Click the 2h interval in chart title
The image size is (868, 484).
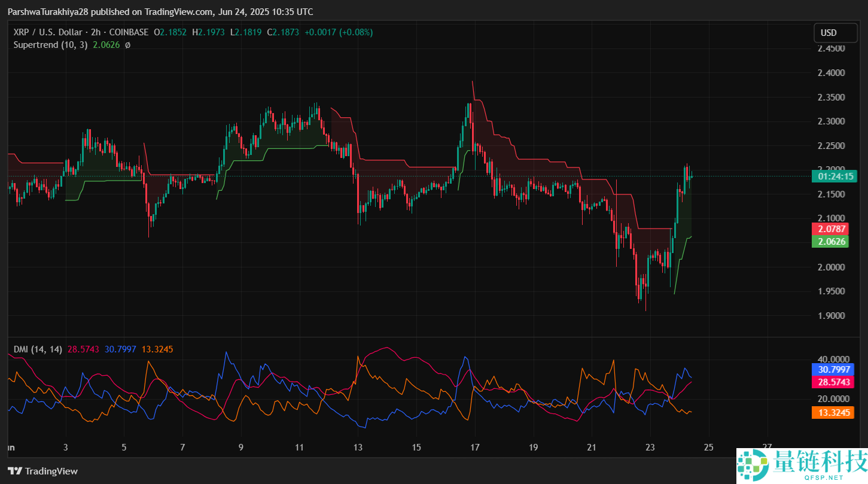coord(96,32)
